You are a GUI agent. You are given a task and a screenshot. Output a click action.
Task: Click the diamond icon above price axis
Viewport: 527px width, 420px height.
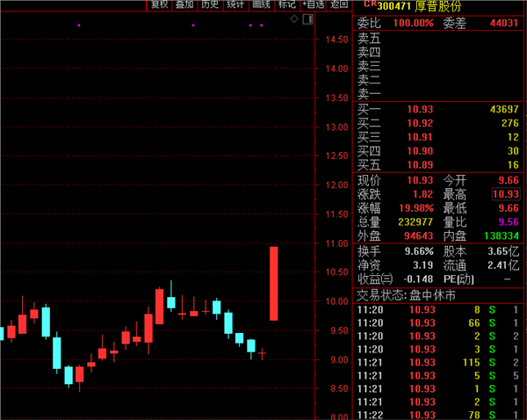click(294, 18)
